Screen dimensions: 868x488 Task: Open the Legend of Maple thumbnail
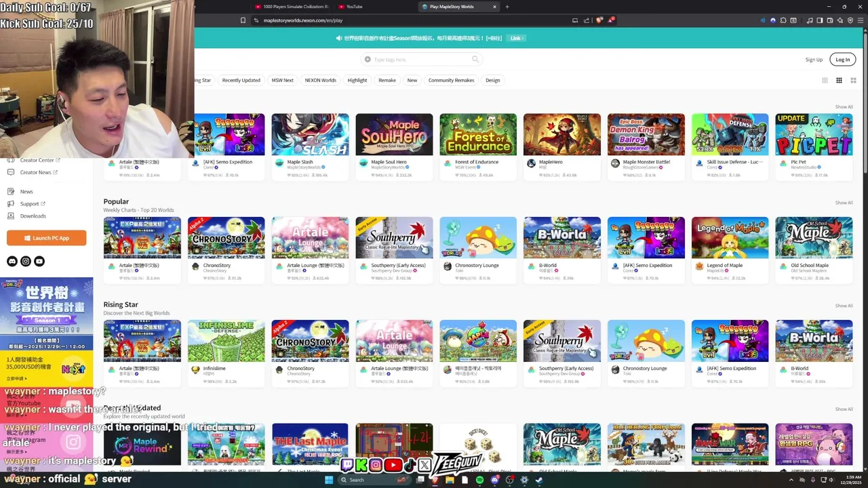click(730, 237)
